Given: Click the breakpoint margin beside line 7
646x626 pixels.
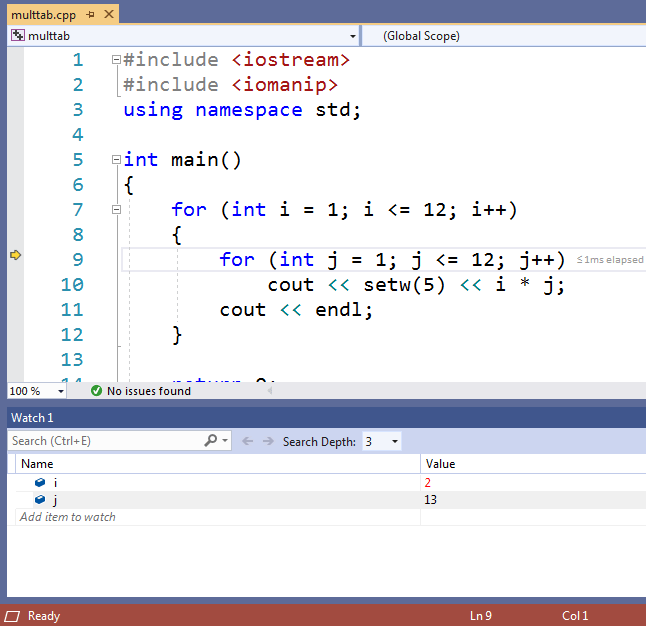Looking at the screenshot, I should (15, 210).
